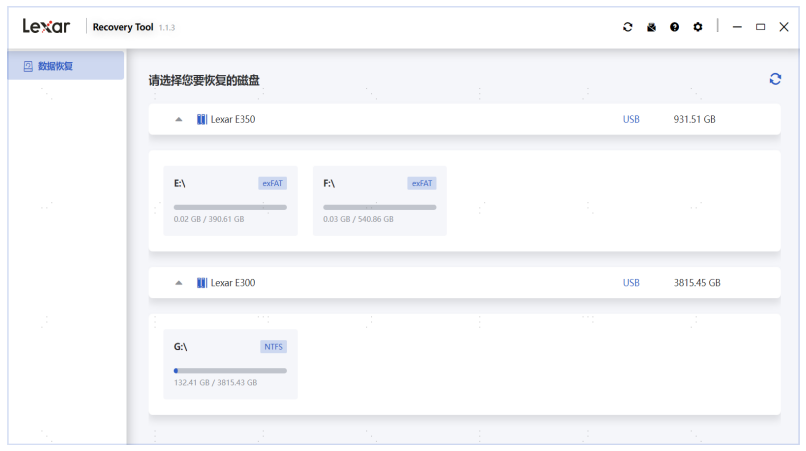The height and width of the screenshot is (451, 806).
Task: Select the F:\ exFAT partition
Action: pyautogui.click(x=379, y=201)
